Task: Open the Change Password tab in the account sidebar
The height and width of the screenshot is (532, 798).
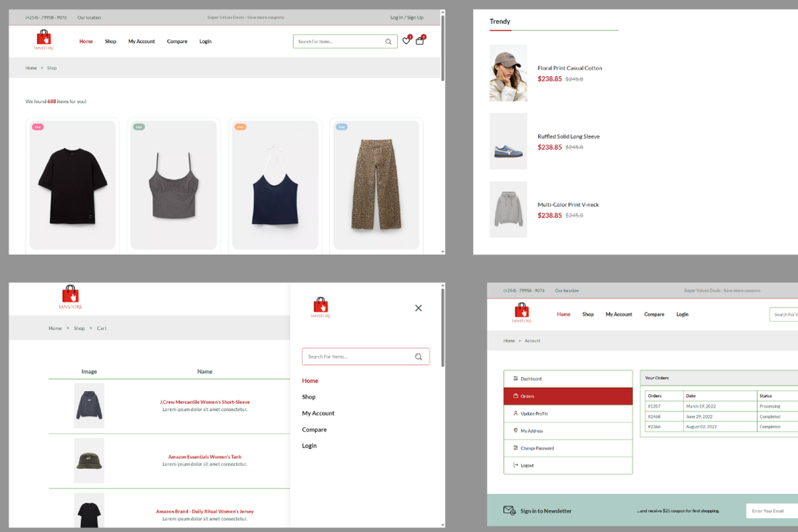Action: coord(568,448)
